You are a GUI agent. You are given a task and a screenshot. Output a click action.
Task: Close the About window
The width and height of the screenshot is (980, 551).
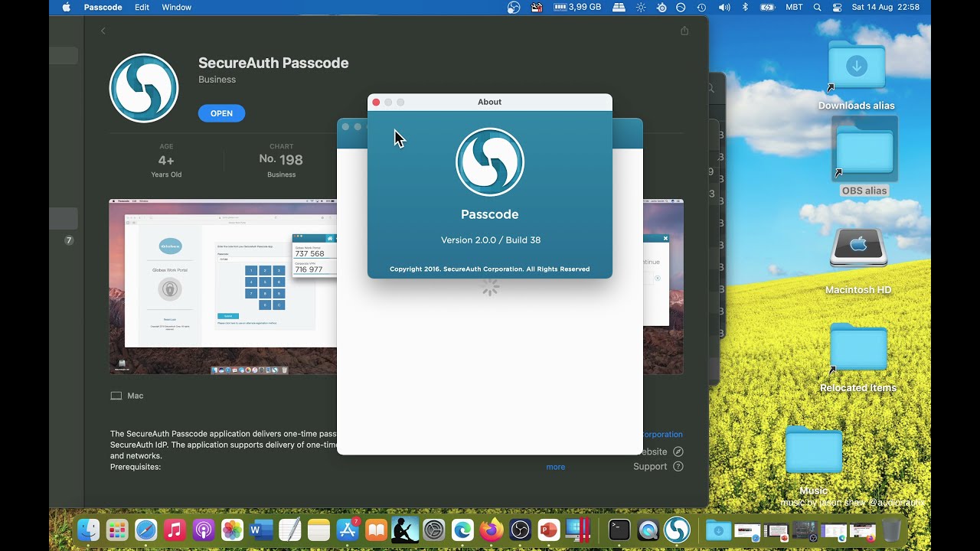point(376,102)
